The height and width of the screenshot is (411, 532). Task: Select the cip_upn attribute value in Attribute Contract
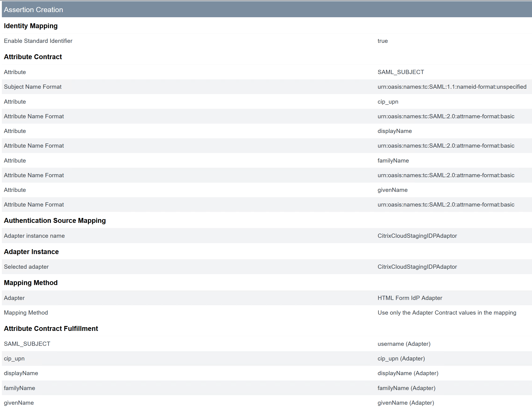388,102
